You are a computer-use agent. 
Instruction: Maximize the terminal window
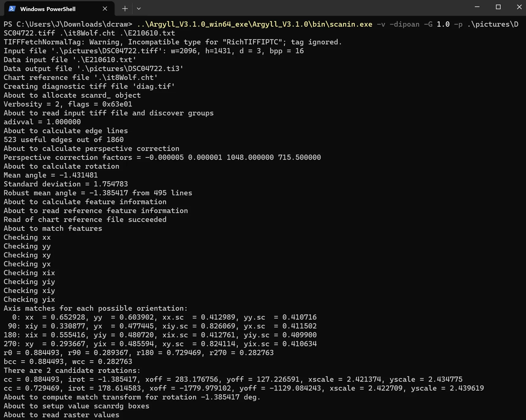[498, 7]
